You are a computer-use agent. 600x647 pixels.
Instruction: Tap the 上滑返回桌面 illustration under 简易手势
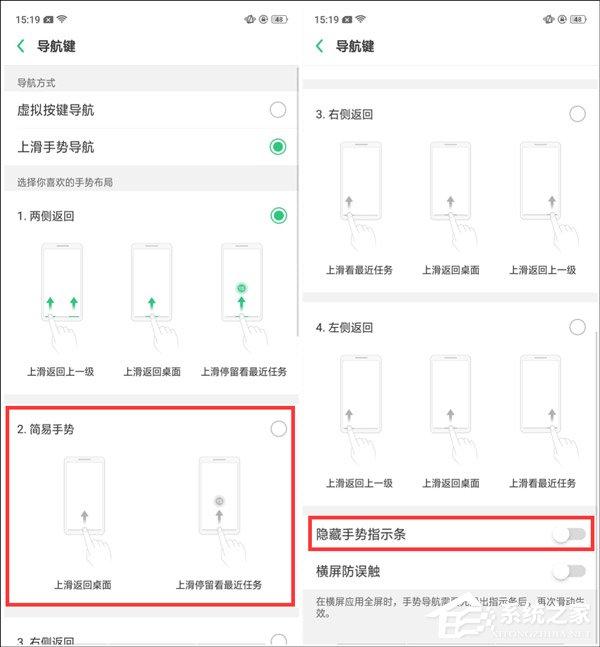(85, 510)
